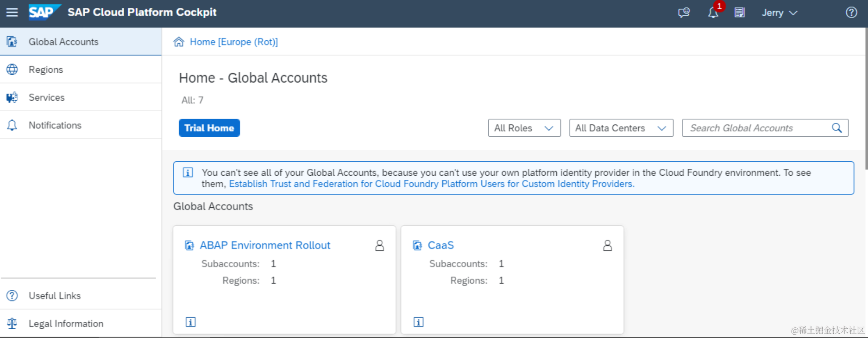Show info for ABAP Environment Rollout card
This screenshot has width=868, height=338.
[190, 322]
